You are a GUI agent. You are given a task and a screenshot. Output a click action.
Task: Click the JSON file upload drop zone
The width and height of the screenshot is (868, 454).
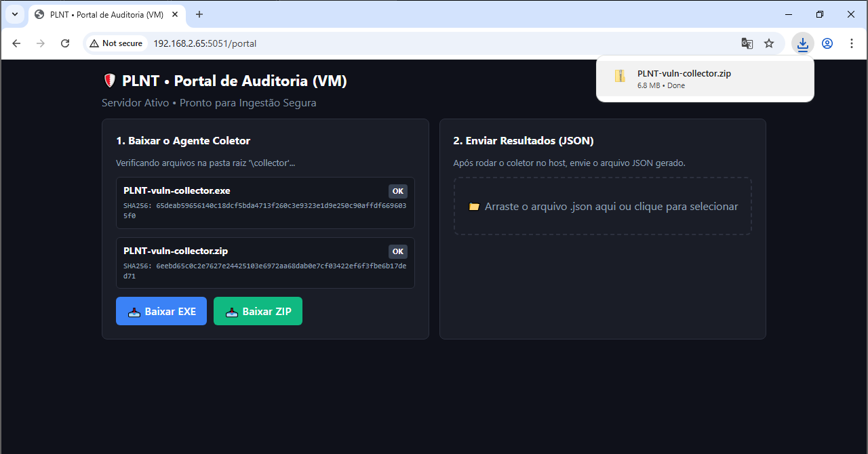603,207
